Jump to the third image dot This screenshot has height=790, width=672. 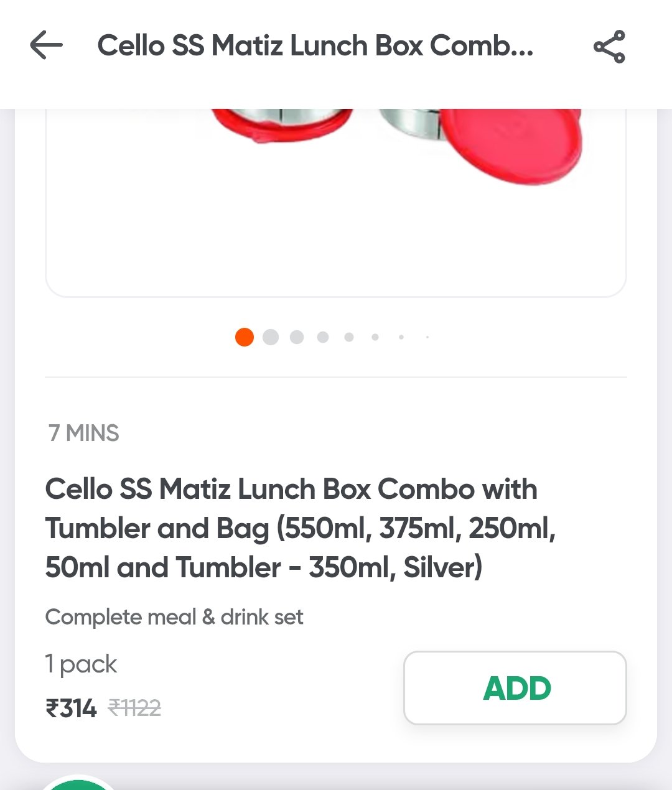click(x=297, y=337)
